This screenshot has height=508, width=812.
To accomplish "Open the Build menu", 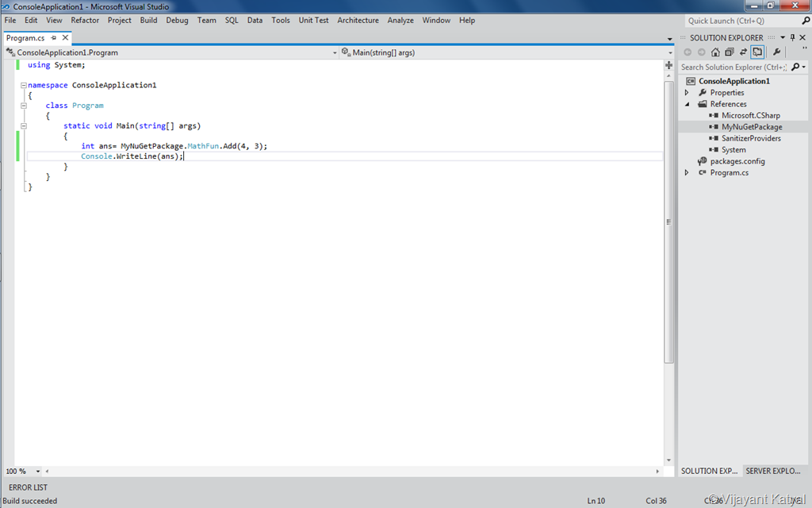I will click(x=148, y=20).
